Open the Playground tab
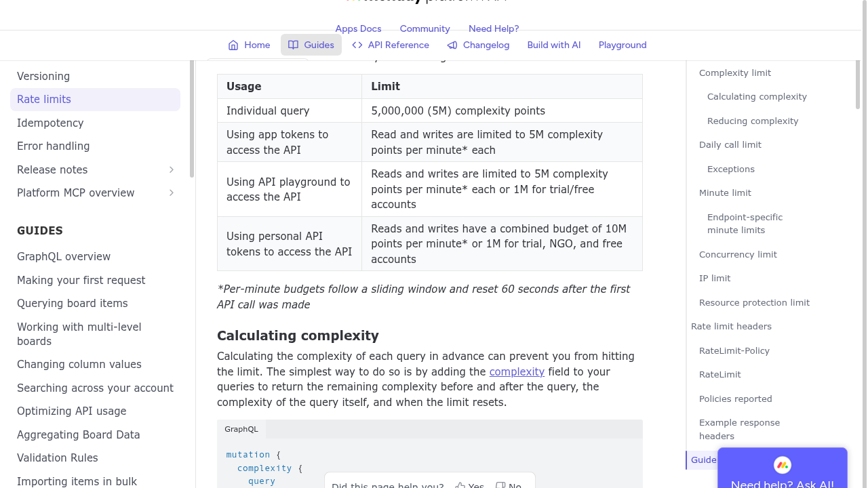868x488 pixels. point(623,45)
